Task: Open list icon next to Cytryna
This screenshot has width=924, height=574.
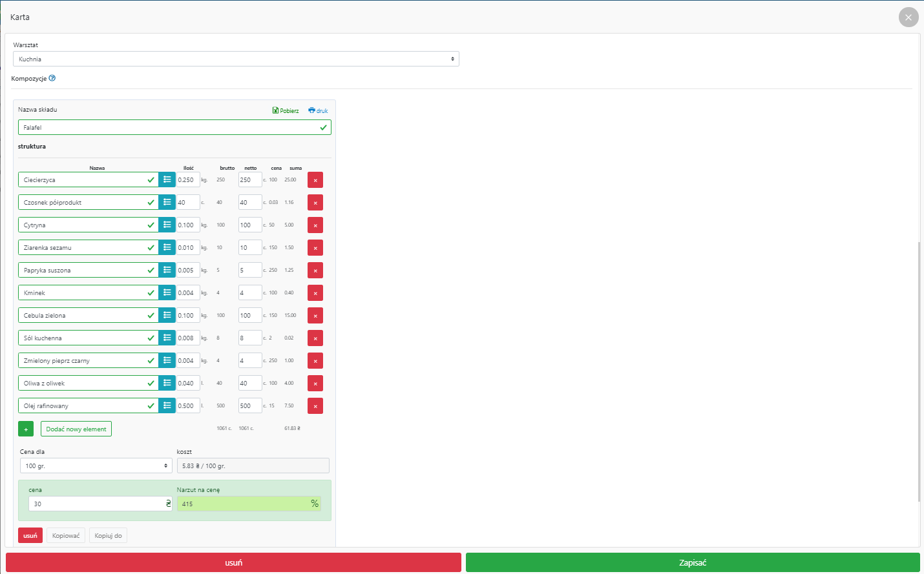Action: [167, 225]
